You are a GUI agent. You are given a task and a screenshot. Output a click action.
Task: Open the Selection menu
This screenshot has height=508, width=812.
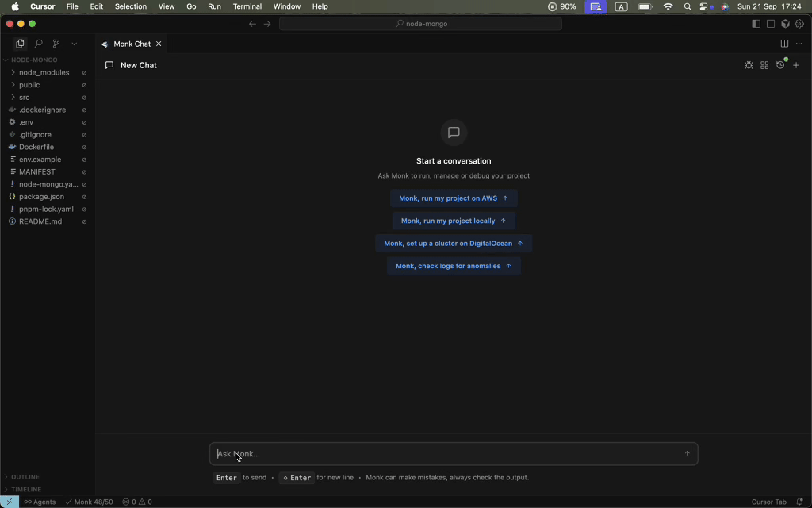pyautogui.click(x=131, y=6)
